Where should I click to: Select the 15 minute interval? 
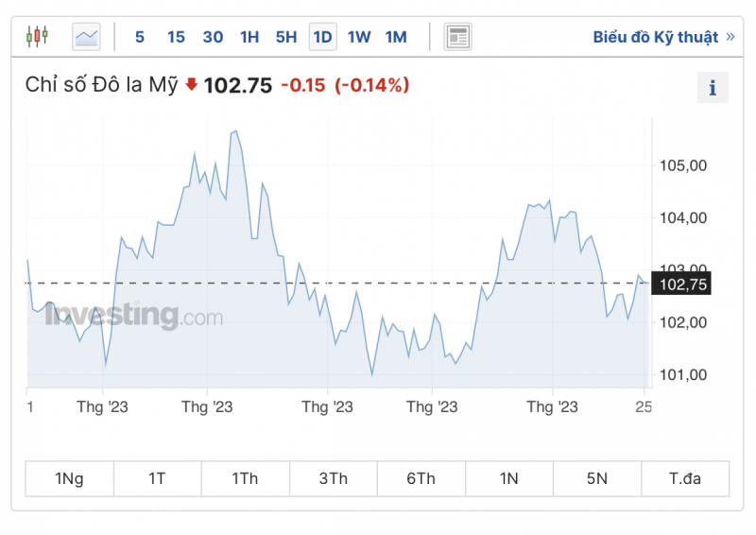(176, 37)
